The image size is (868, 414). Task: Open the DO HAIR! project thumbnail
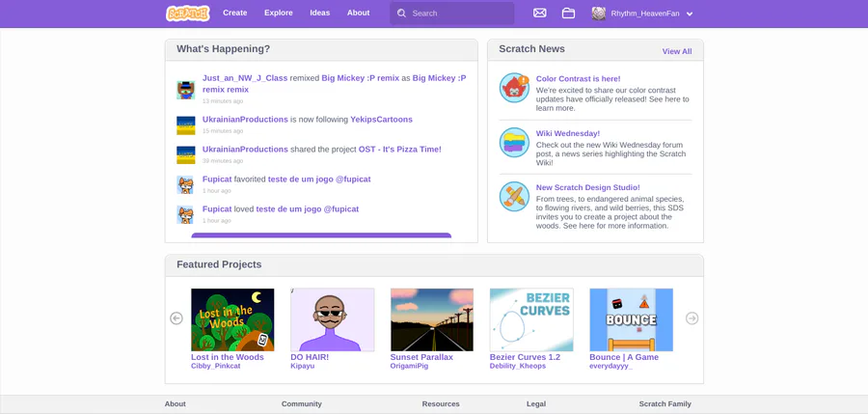(x=332, y=319)
